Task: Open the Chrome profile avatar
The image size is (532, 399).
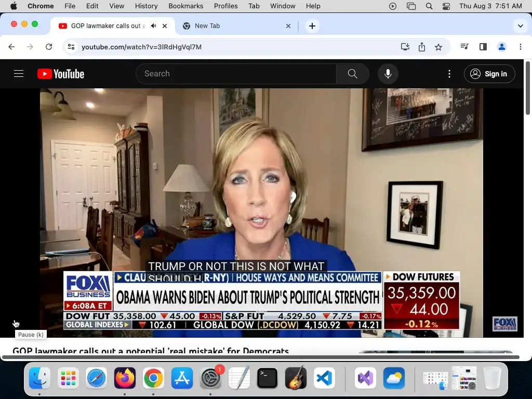Action: coord(502,47)
